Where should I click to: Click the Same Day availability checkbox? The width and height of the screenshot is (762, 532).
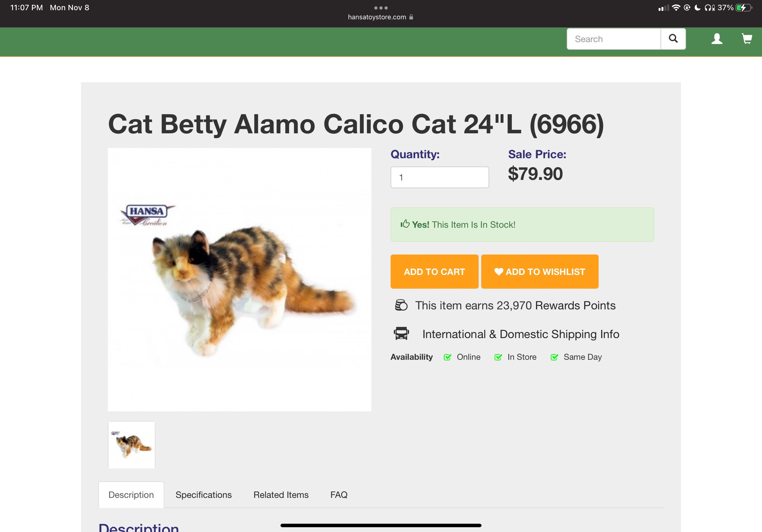(x=554, y=357)
